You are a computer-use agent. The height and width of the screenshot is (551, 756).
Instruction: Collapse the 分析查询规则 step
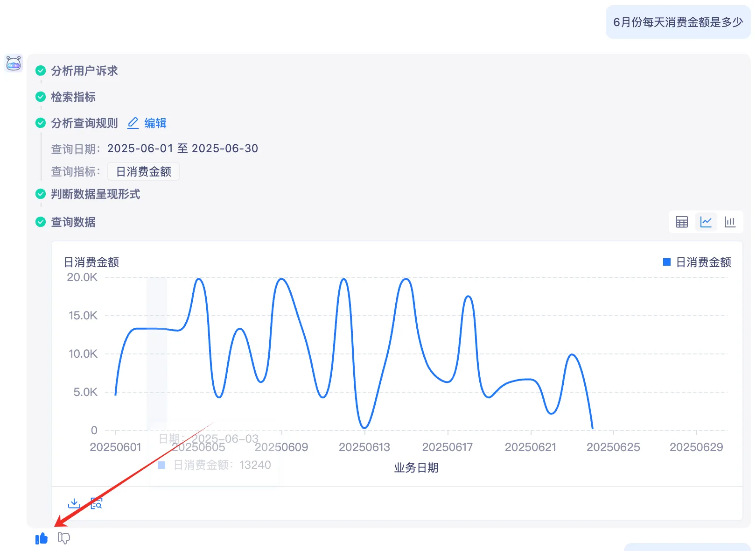[x=84, y=123]
